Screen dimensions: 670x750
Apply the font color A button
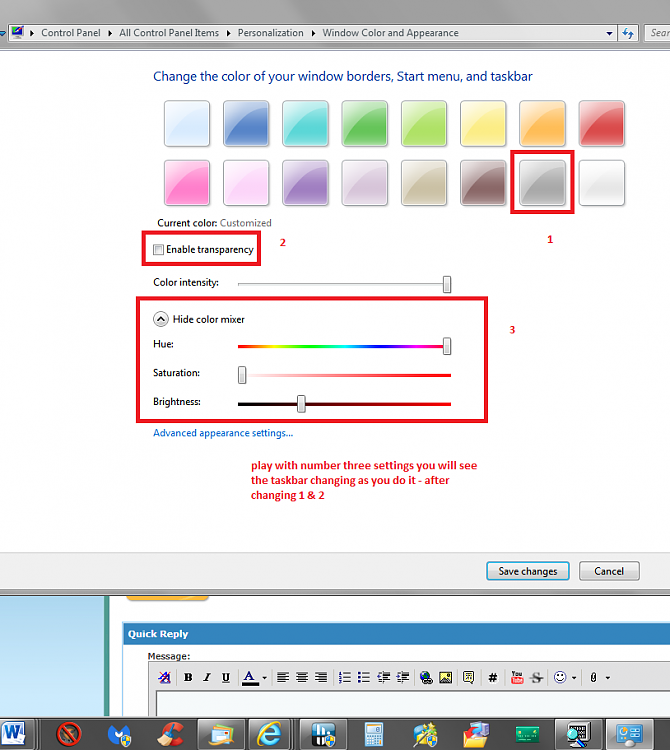click(x=249, y=677)
